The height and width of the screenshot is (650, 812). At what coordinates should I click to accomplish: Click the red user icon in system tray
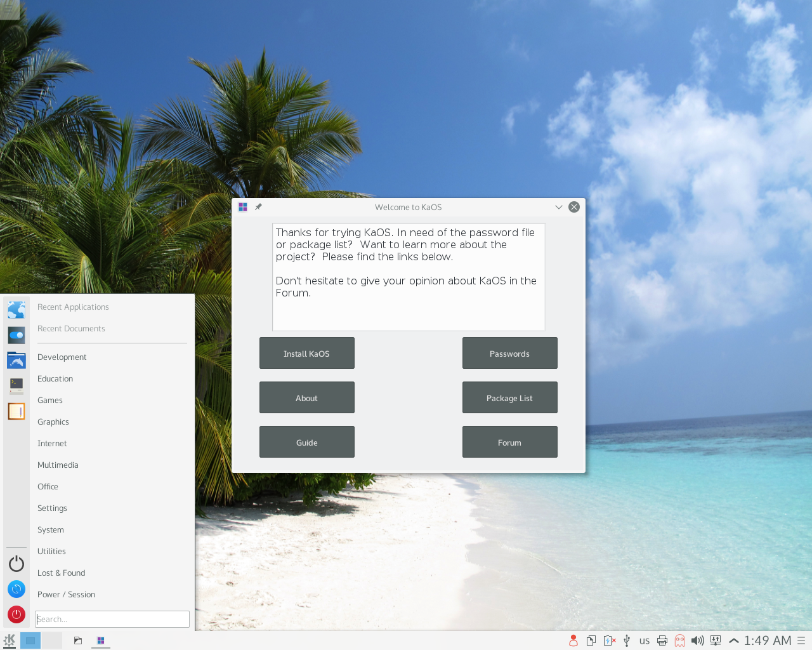(573, 640)
